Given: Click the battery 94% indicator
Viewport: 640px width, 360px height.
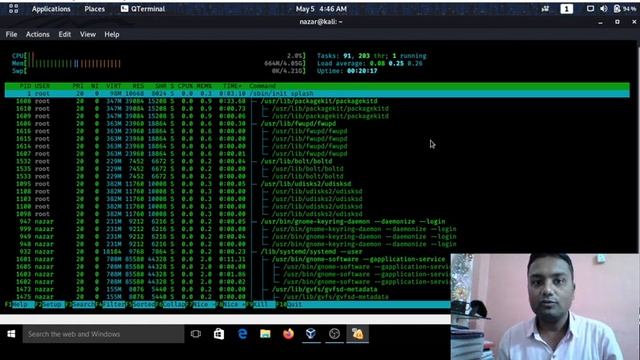Looking at the screenshot, I should (625, 9).
